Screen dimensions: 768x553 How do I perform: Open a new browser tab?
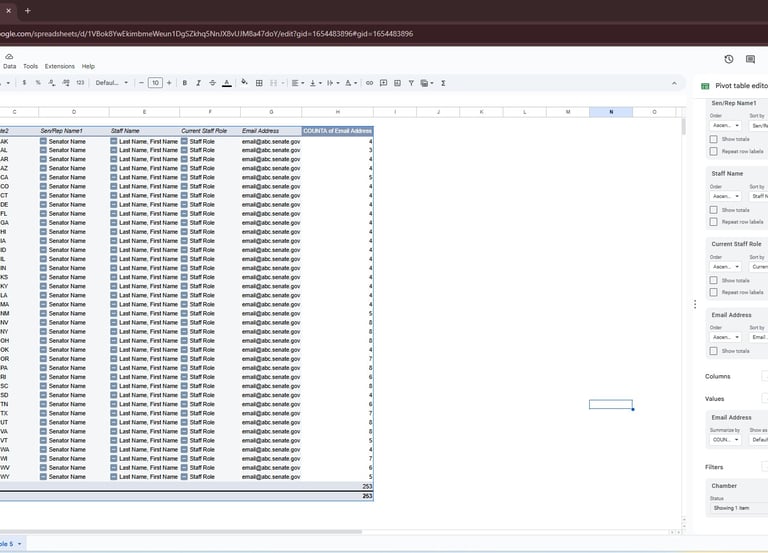(27, 11)
